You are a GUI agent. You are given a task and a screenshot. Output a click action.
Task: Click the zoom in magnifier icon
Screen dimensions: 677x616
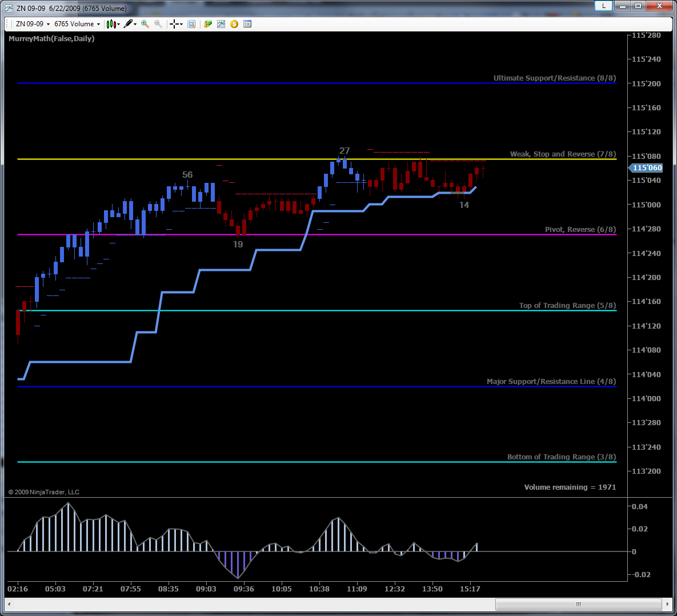(145, 24)
